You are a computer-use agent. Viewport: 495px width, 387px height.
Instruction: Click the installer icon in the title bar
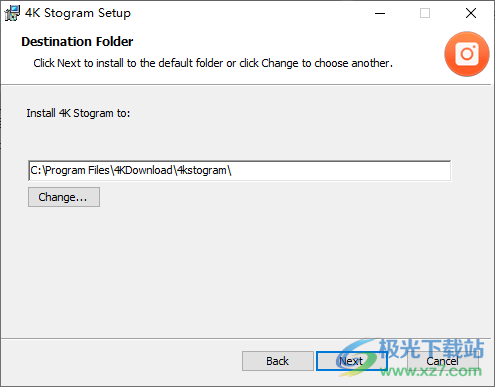click(12, 13)
